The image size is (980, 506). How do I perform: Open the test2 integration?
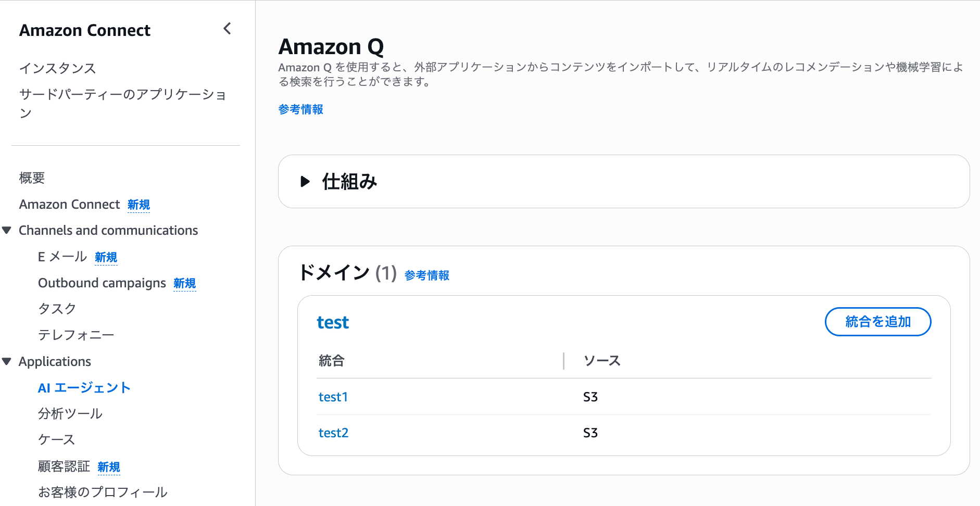pyautogui.click(x=333, y=432)
